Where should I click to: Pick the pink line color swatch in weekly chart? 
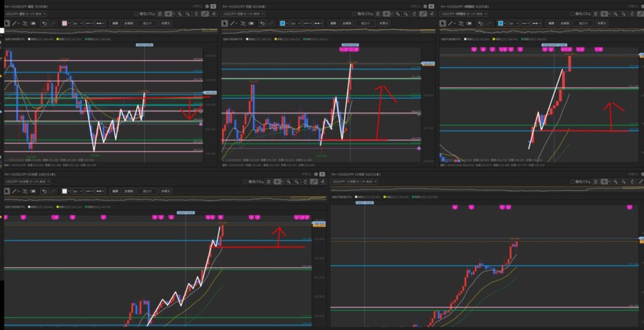click(65, 23)
